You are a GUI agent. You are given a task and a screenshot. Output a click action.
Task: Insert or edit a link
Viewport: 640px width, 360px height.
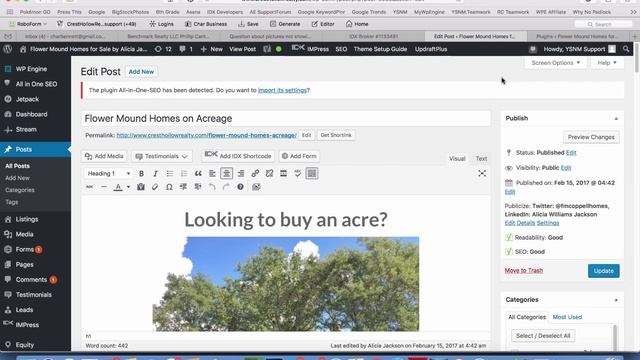[x=255, y=173]
